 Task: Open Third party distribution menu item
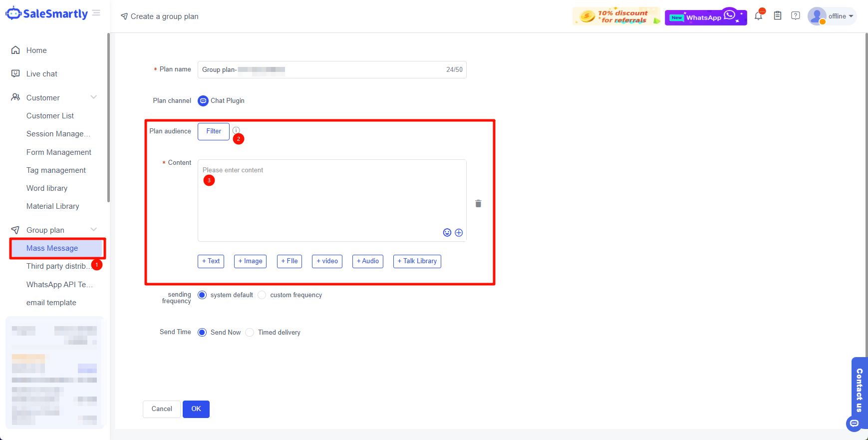click(x=58, y=266)
